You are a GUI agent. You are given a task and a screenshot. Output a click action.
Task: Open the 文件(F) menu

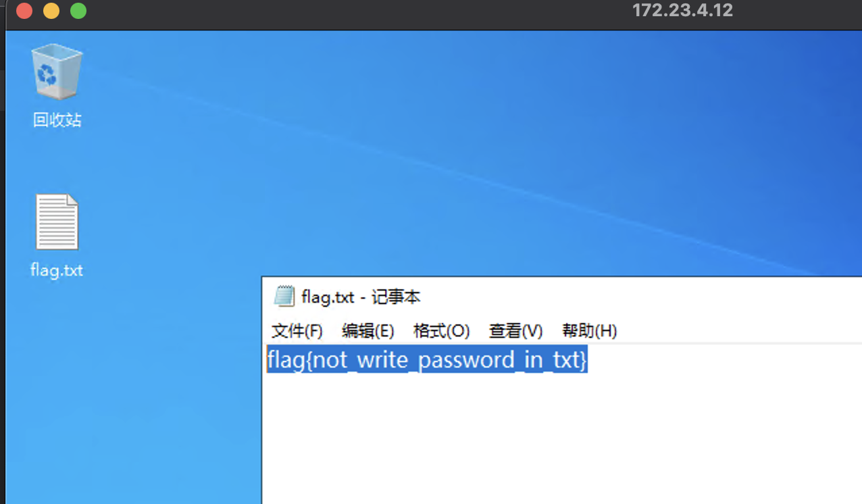(297, 331)
